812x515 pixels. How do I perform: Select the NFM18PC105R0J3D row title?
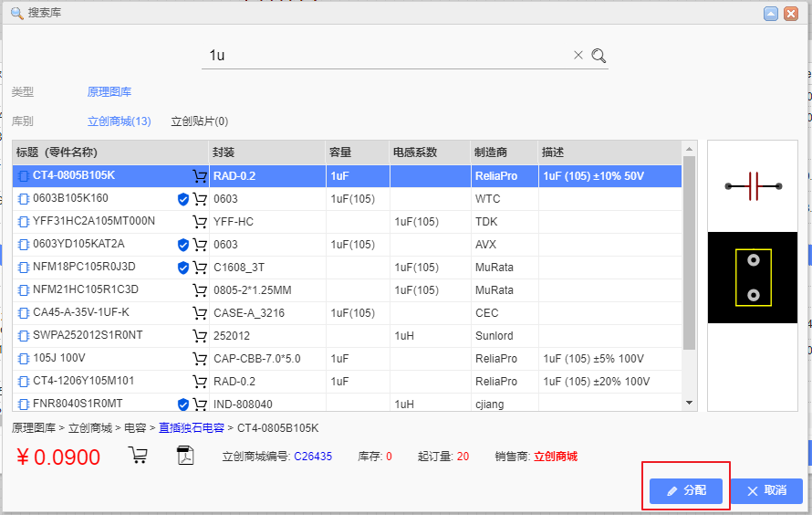click(84, 267)
